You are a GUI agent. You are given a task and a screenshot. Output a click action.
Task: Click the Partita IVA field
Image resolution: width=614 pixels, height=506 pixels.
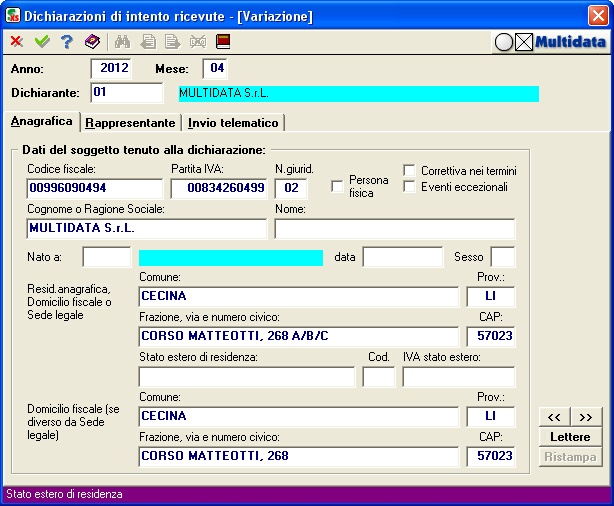[219, 188]
